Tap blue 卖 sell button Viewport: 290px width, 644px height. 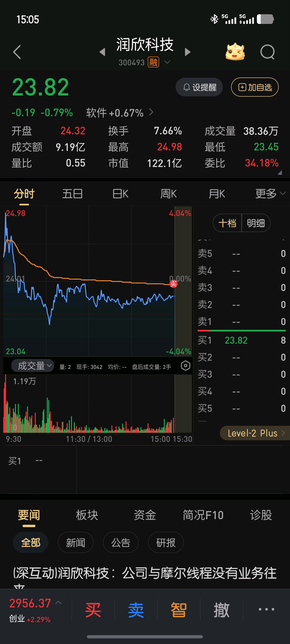tap(136, 610)
